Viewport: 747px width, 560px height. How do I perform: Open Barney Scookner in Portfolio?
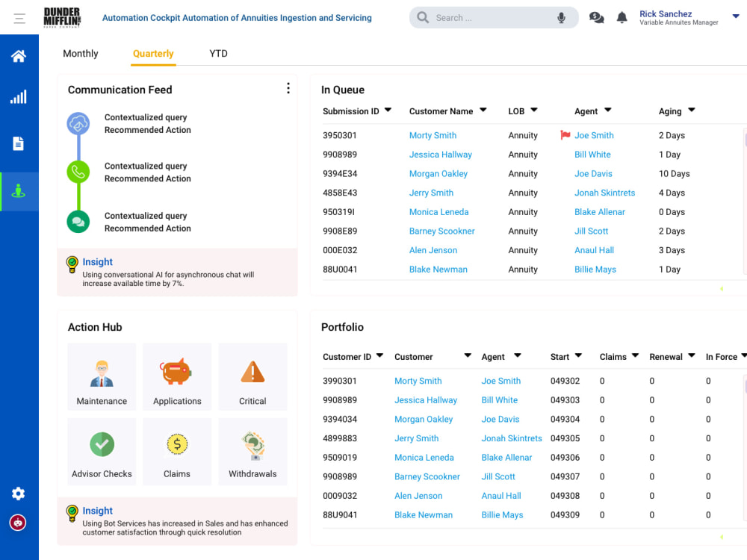click(x=427, y=476)
